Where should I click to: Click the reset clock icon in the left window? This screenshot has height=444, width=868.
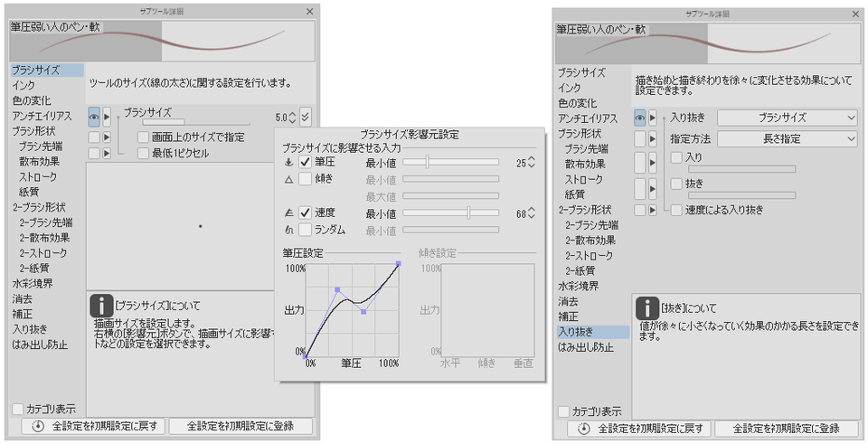click(38, 426)
